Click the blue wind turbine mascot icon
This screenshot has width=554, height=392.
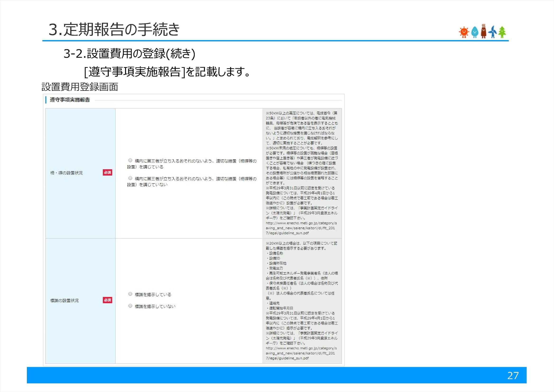pyautogui.click(x=493, y=32)
